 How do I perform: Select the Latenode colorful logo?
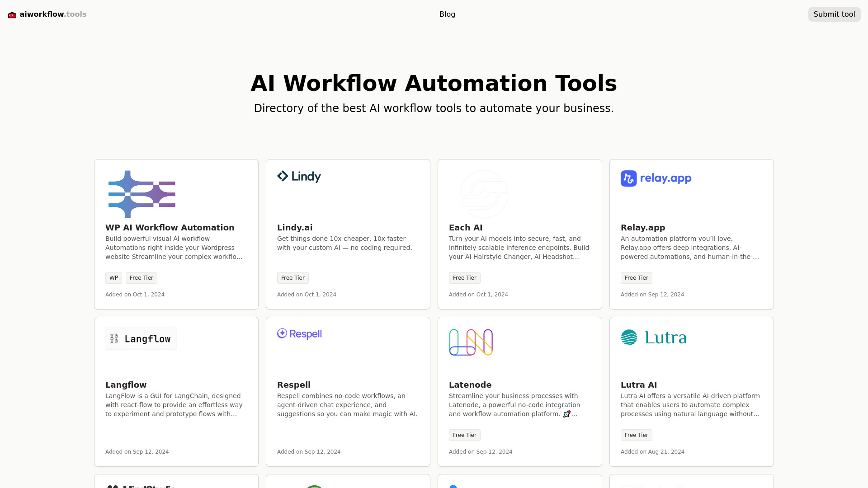tap(470, 342)
